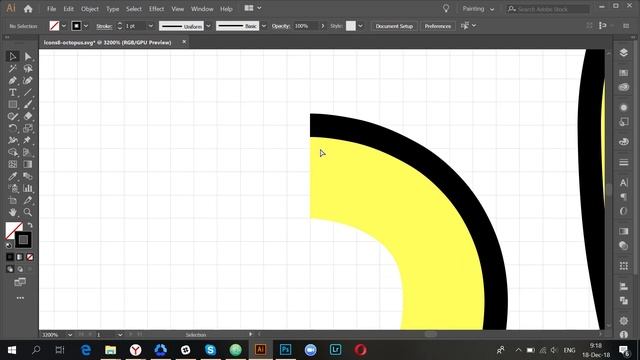Click the Search Adobe Stock field
The height and width of the screenshot is (360, 640).
point(548,9)
